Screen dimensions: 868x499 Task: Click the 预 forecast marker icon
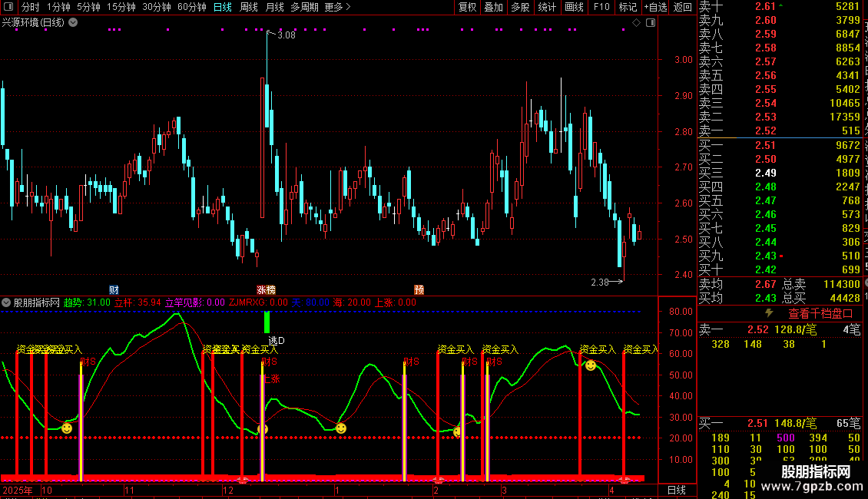click(419, 290)
